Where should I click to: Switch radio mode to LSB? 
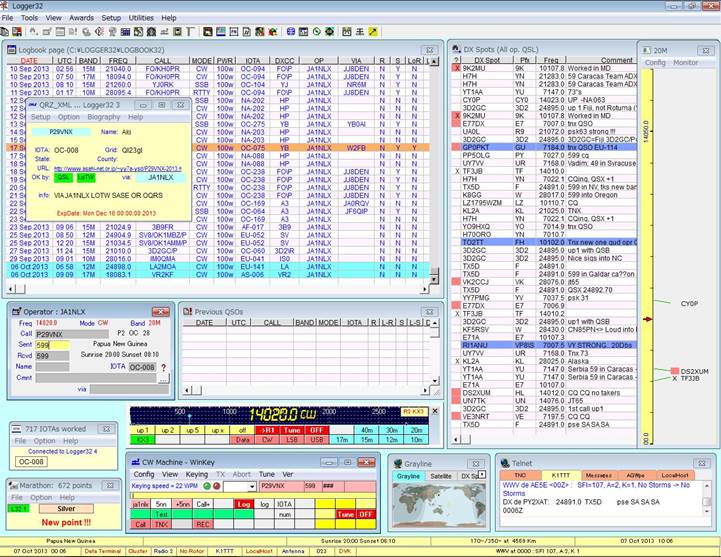click(x=292, y=440)
